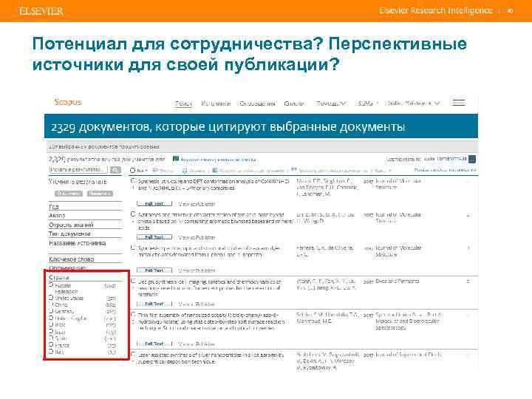The width and height of the screenshot is (532, 399).
Task: Click the Ограничить button under refine results
Action: coord(69,194)
